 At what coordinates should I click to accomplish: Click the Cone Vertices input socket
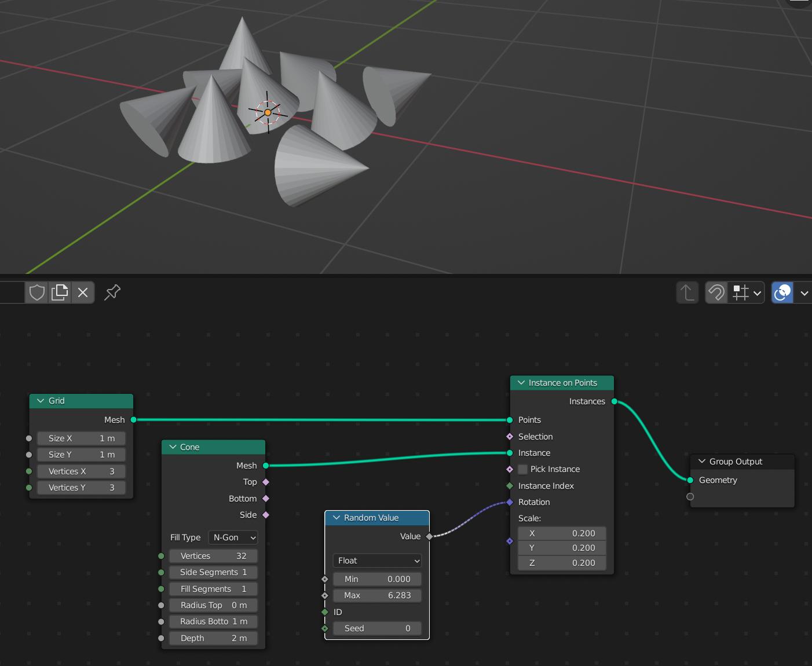coord(161,556)
